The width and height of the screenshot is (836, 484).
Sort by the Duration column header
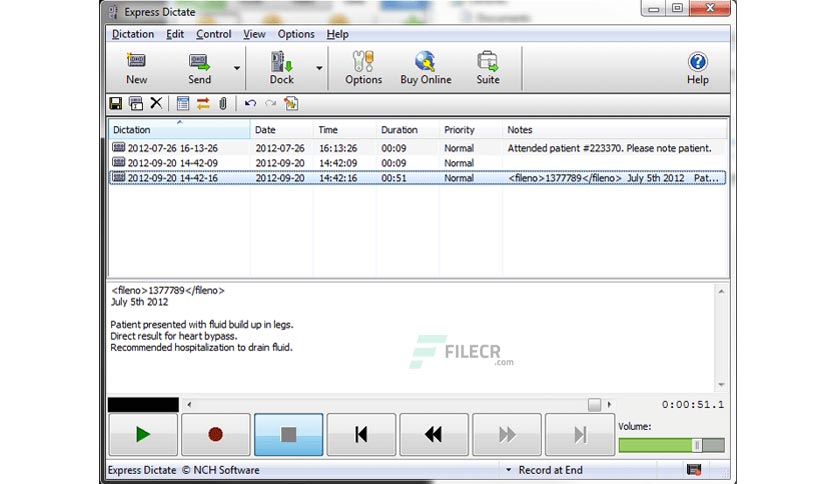coord(407,130)
